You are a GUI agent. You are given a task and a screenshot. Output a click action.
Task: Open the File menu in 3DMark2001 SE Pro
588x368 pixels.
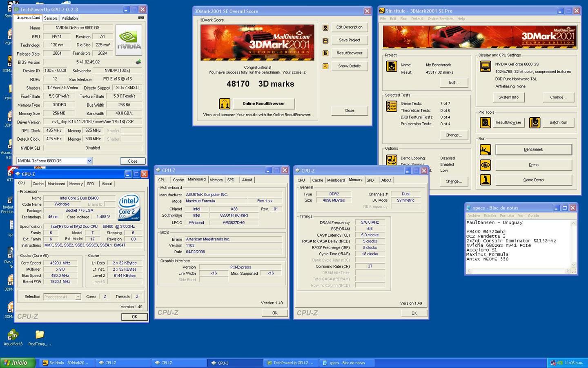click(383, 19)
